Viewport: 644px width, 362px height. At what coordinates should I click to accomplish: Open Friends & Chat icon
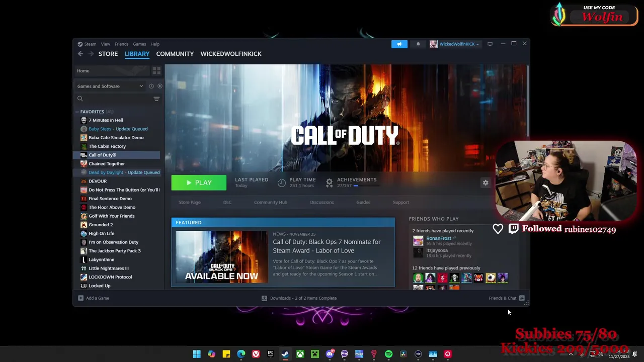[522, 298]
